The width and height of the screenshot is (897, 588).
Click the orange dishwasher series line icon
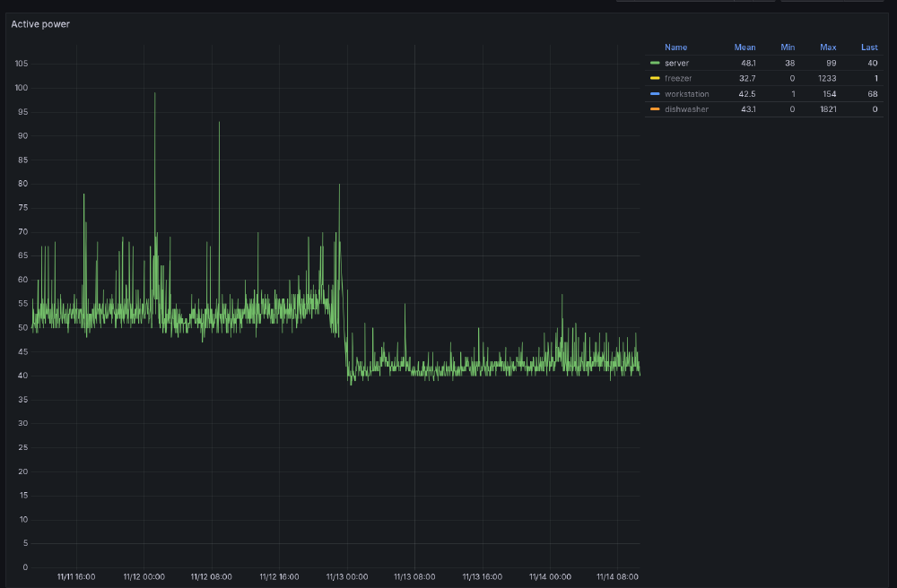(656, 109)
